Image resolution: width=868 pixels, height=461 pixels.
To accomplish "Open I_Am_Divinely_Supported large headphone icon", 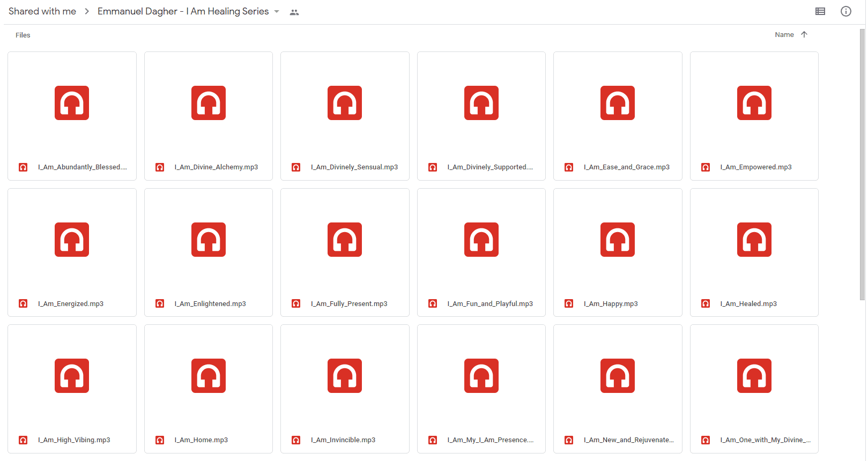I will pos(481,103).
